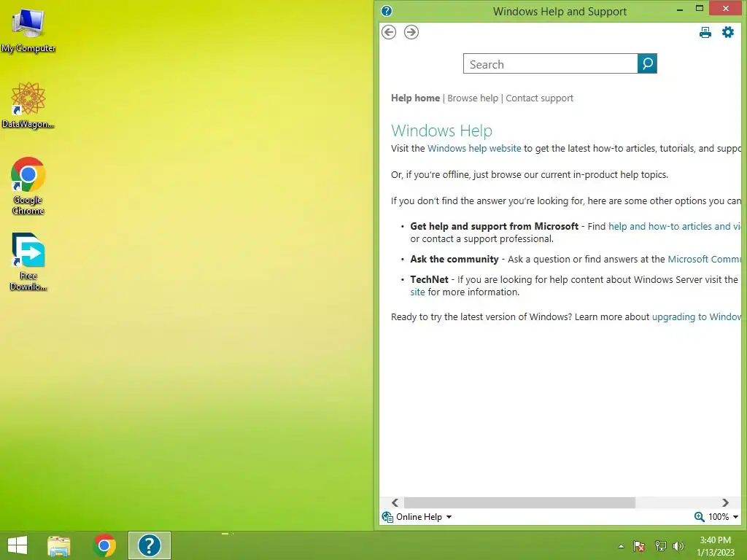Open the upgrading to Windows link
The image size is (747, 560).
coord(697,317)
